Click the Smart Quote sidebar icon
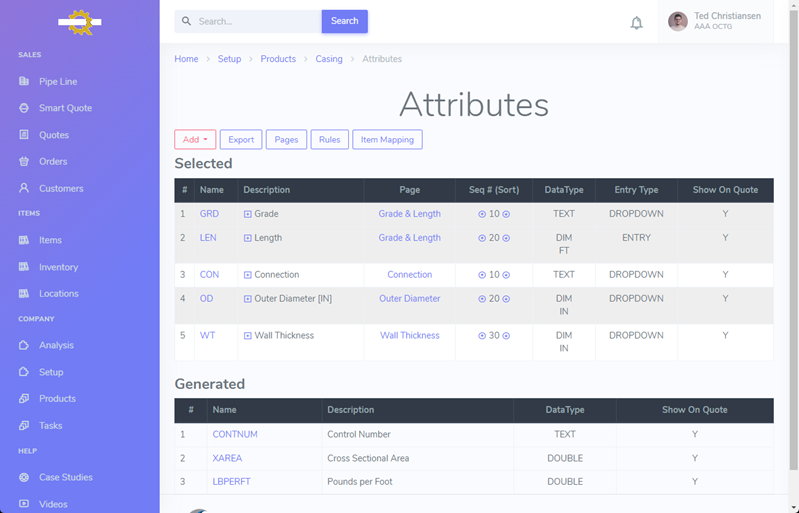The image size is (799, 513). (24, 108)
